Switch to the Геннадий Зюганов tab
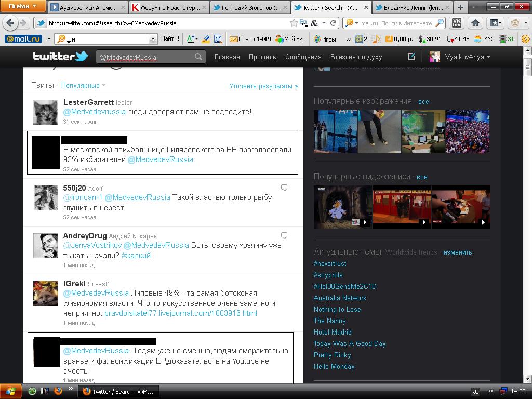Viewport: 532px width, 399px height. 250,7
